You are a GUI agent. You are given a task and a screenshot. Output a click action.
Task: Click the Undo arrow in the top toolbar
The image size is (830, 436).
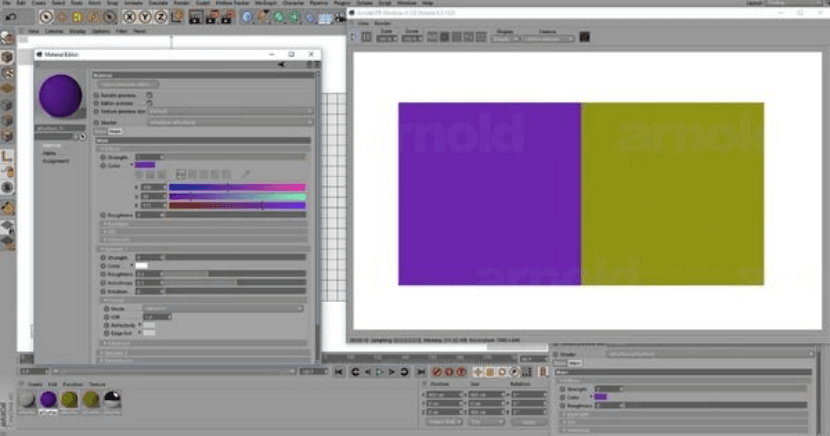click(x=10, y=17)
